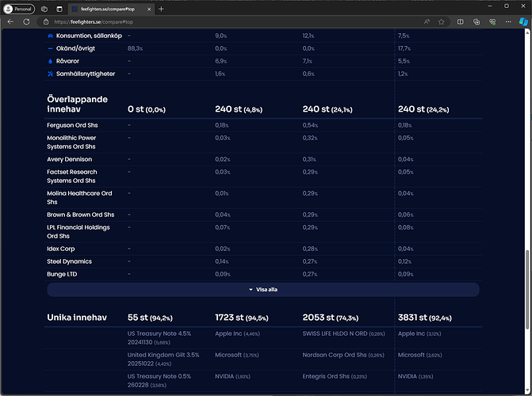Click the Steel Dynamics holding row

(x=69, y=261)
